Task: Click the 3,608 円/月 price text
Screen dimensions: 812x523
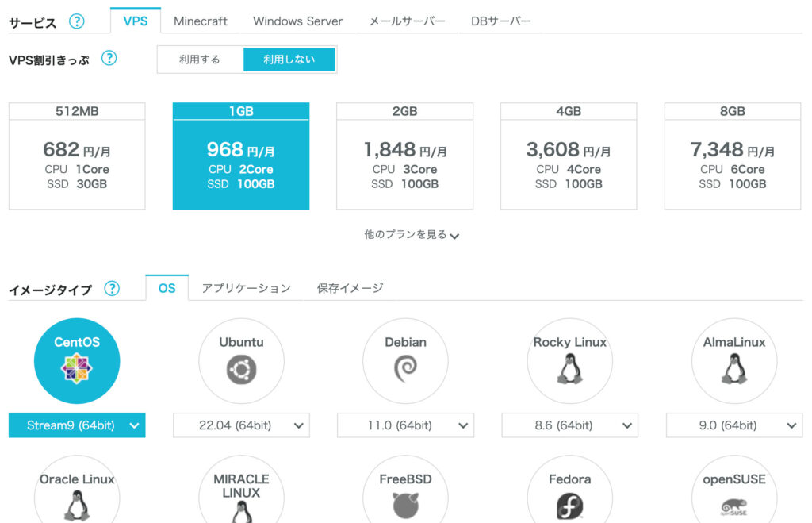Action: [568, 150]
